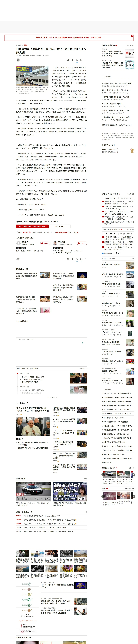Open 動画ランキング heading arrow
Image resolution: width=138 pixels, height=644 pixels.
(x=116, y=468)
